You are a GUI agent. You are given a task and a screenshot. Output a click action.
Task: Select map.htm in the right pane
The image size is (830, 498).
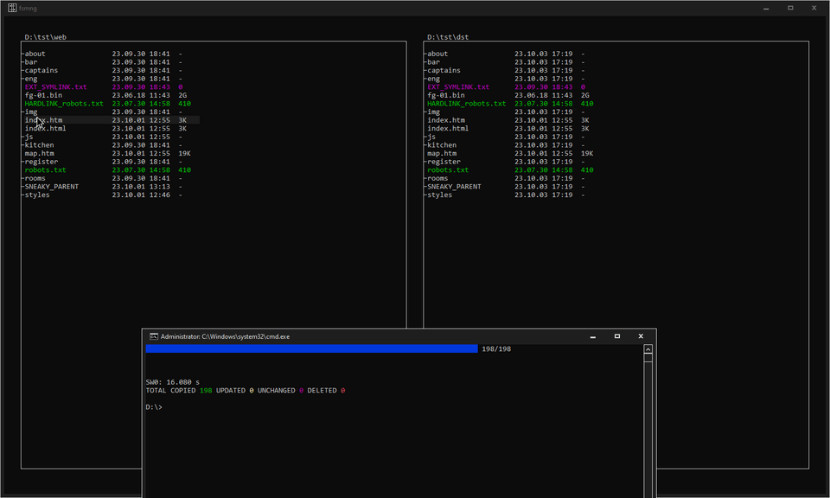click(442, 154)
